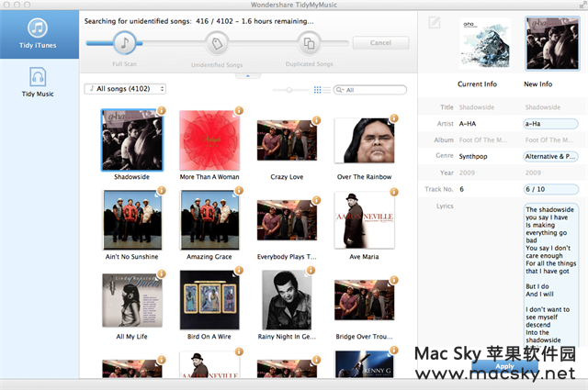
Task: Click the current Genre value Synthpop
Action: pos(473,156)
